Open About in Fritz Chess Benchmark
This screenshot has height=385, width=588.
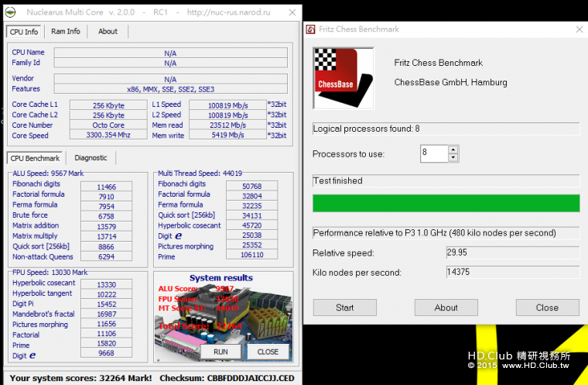click(x=446, y=308)
